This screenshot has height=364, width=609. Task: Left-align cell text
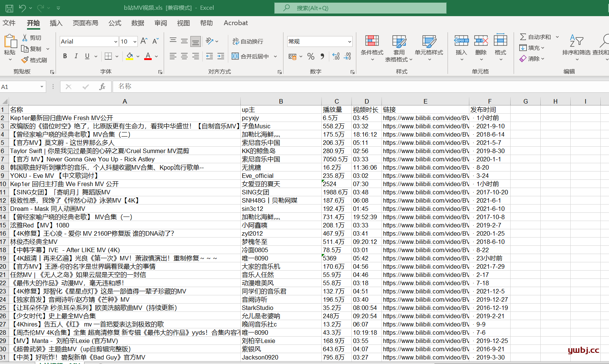coord(173,56)
